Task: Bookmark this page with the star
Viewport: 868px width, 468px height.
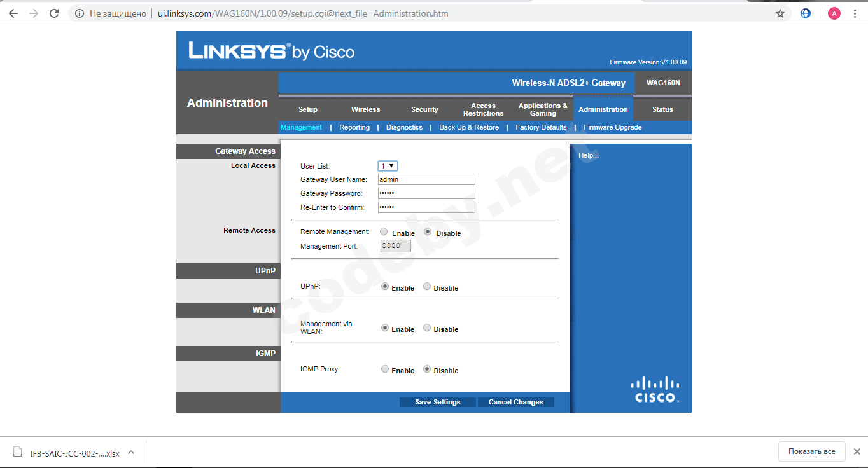Action: pos(780,13)
